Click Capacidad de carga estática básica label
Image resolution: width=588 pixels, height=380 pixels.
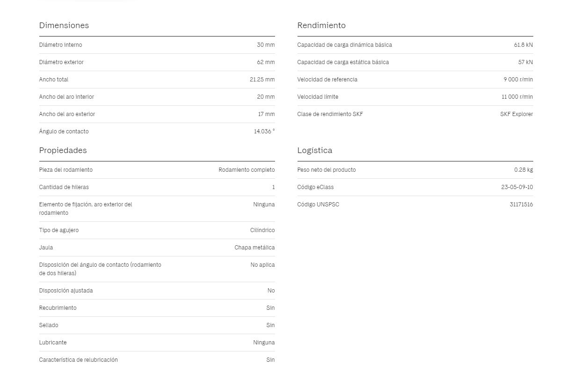(343, 62)
